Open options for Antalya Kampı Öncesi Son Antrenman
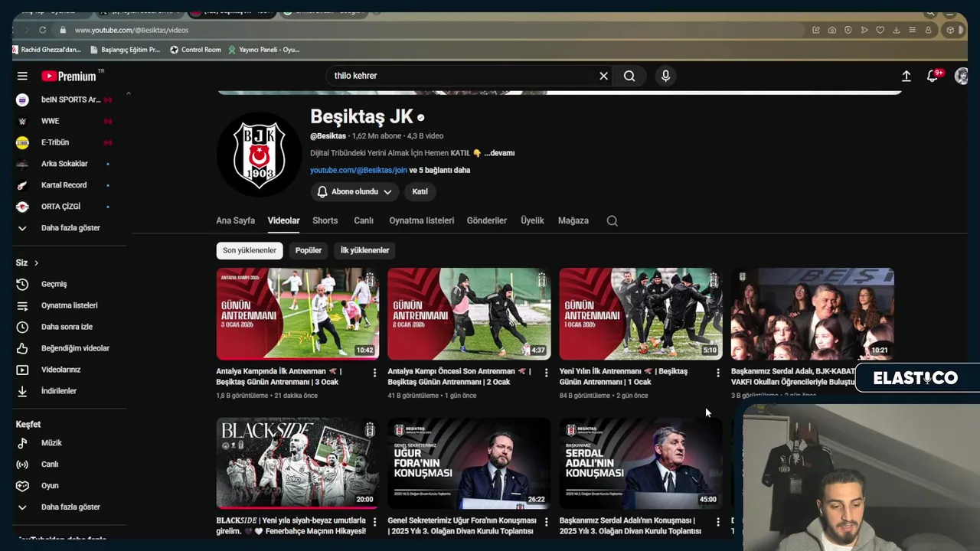980x551 pixels. tap(546, 373)
